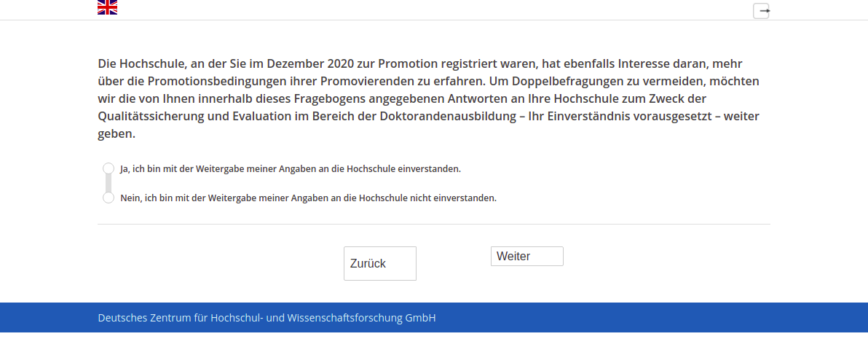Click the exit arrow icon at top right
868x339 pixels.
click(x=761, y=11)
